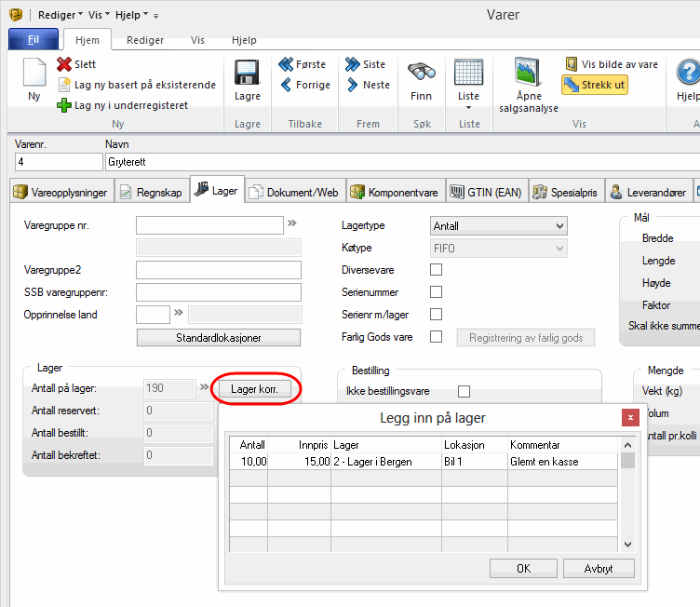700x607 pixels.
Task: Go to Første record
Action: point(302,64)
